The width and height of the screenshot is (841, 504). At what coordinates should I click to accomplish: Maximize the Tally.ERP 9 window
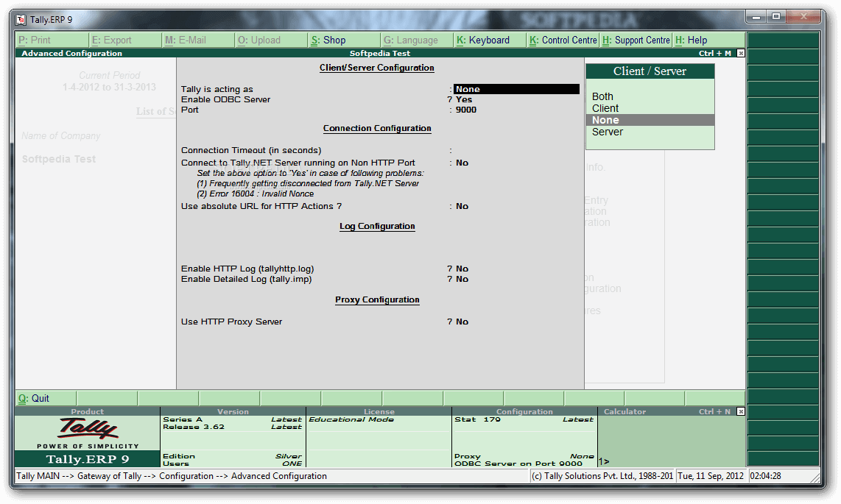pos(776,17)
